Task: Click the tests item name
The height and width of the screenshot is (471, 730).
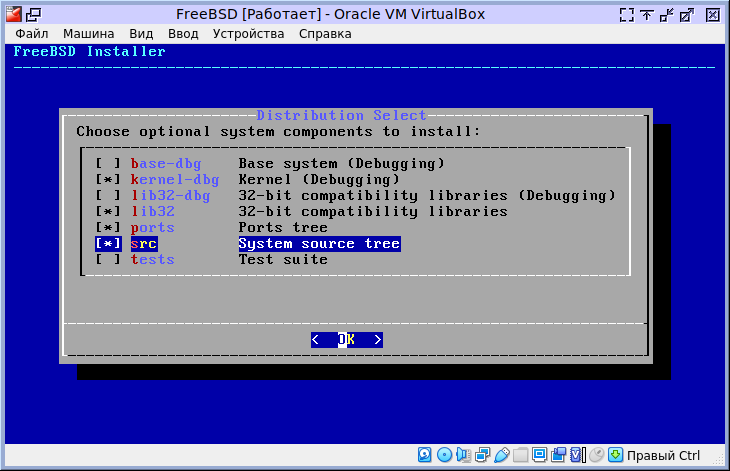Action: pyautogui.click(x=152, y=259)
